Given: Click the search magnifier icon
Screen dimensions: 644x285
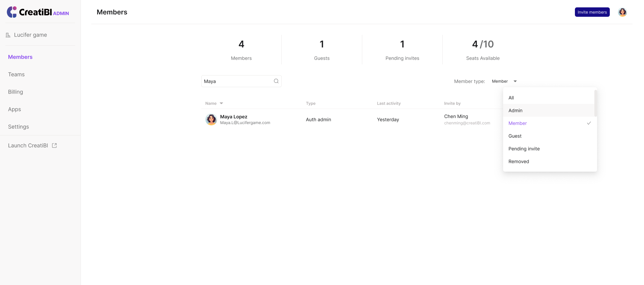Looking at the screenshot, I should click(x=276, y=81).
